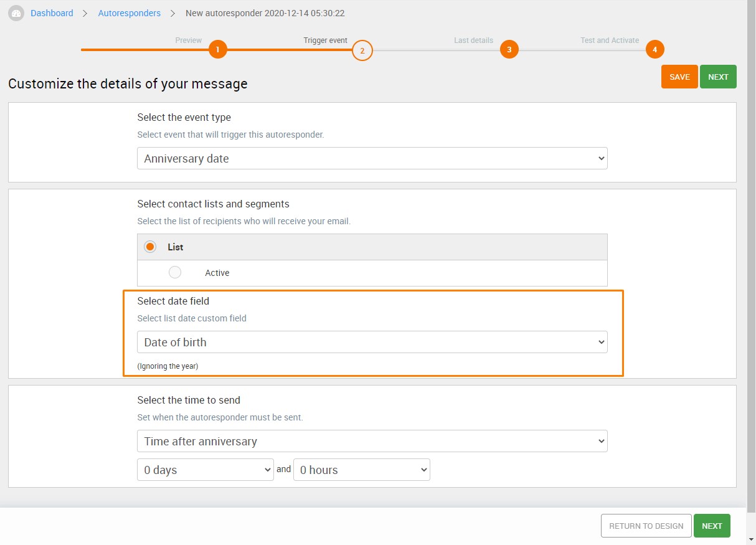Image resolution: width=756 pixels, height=545 pixels.
Task: Select step 2 Trigger event circle
Action: tap(362, 50)
